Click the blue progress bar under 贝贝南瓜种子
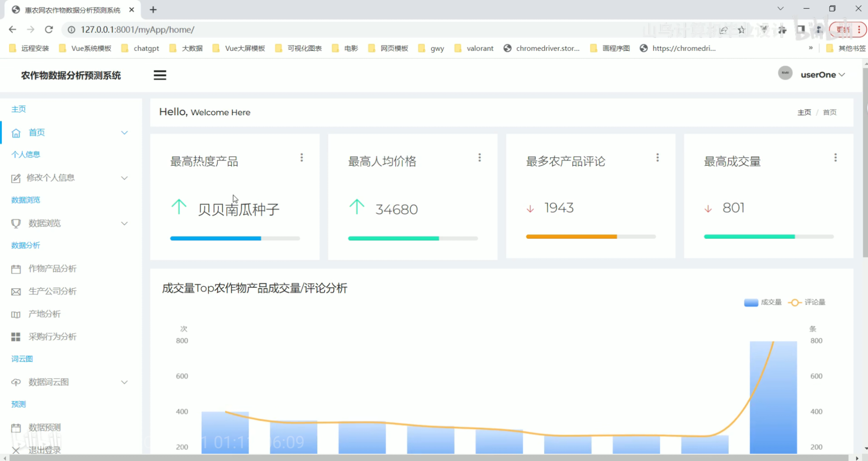This screenshot has height=461, width=868. point(215,238)
